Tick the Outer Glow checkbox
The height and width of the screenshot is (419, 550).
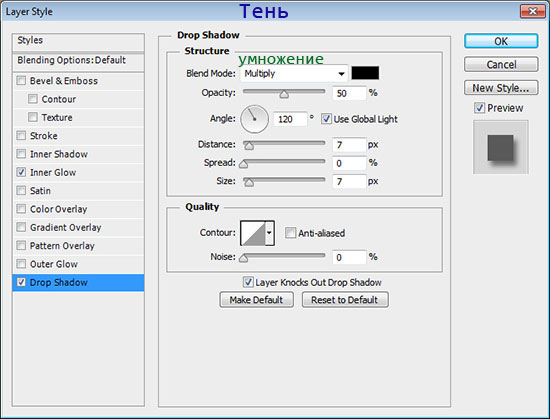(21, 263)
